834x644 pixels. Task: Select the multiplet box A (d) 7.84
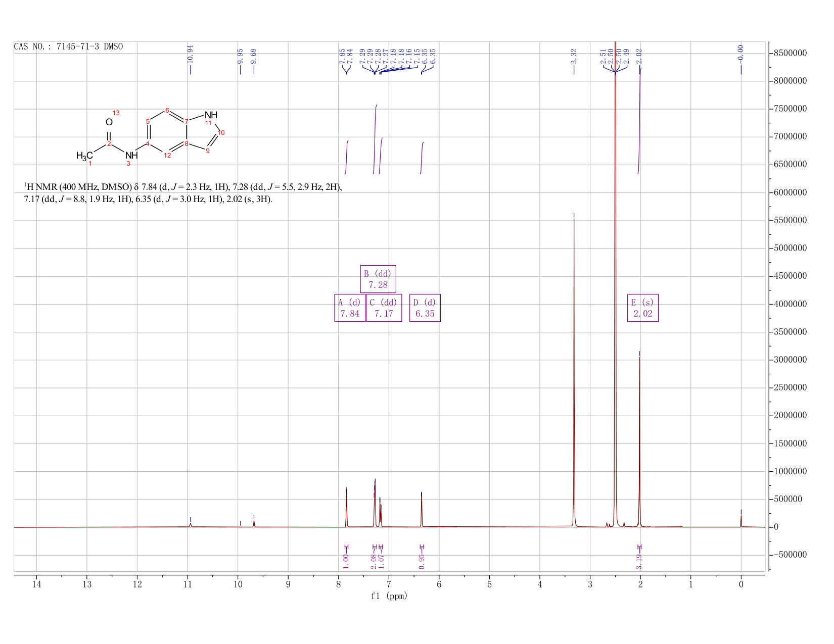(x=350, y=308)
